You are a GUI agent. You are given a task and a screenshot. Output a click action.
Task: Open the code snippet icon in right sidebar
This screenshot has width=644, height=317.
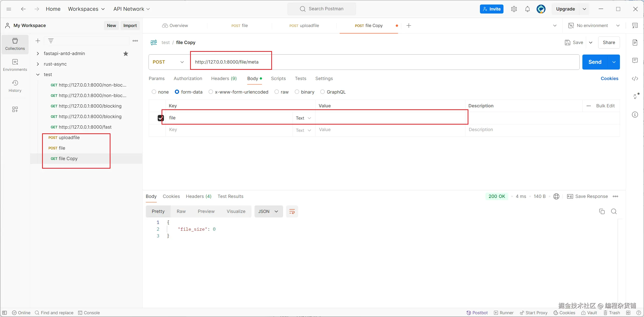[635, 79]
